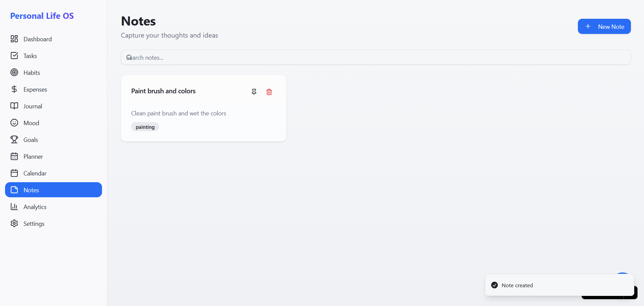Viewport: 644px width, 306px height.
Task: Go to the Calendar page
Action: click(x=53, y=173)
